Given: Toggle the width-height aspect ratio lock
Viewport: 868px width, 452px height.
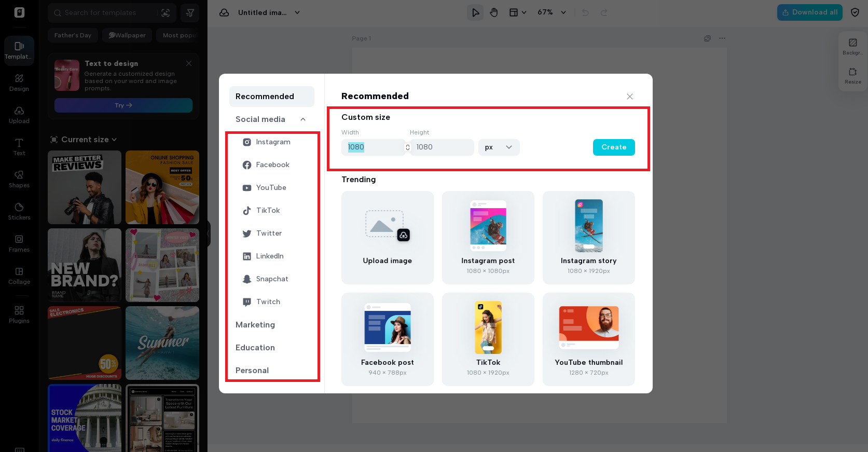Looking at the screenshot, I should coord(408,147).
